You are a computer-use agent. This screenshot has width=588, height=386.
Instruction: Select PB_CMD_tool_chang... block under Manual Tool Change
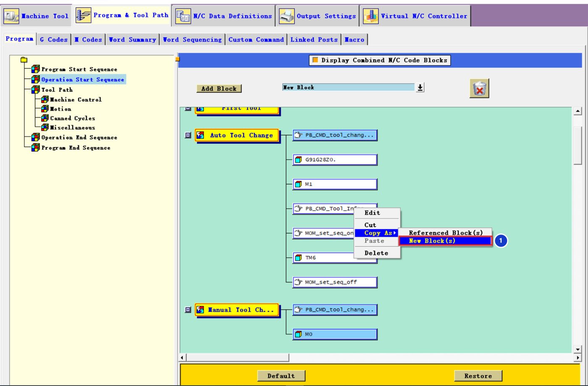[335, 310]
